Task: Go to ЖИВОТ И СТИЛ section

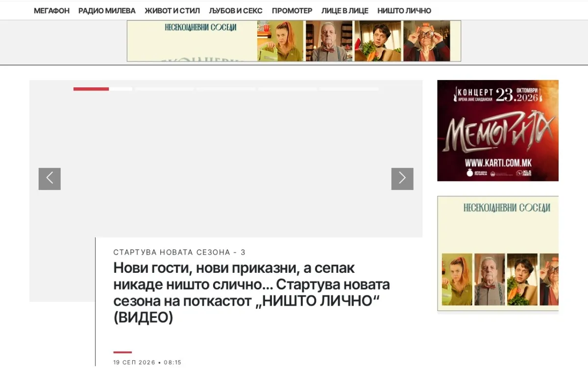Action: point(172,11)
